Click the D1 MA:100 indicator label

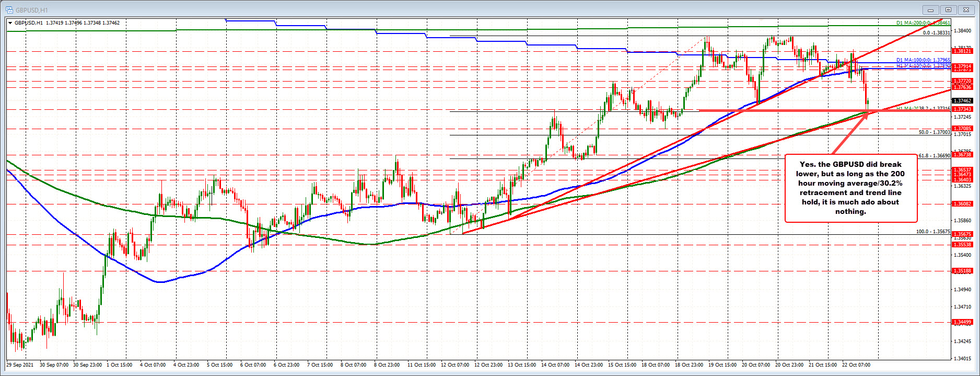[x=923, y=60]
